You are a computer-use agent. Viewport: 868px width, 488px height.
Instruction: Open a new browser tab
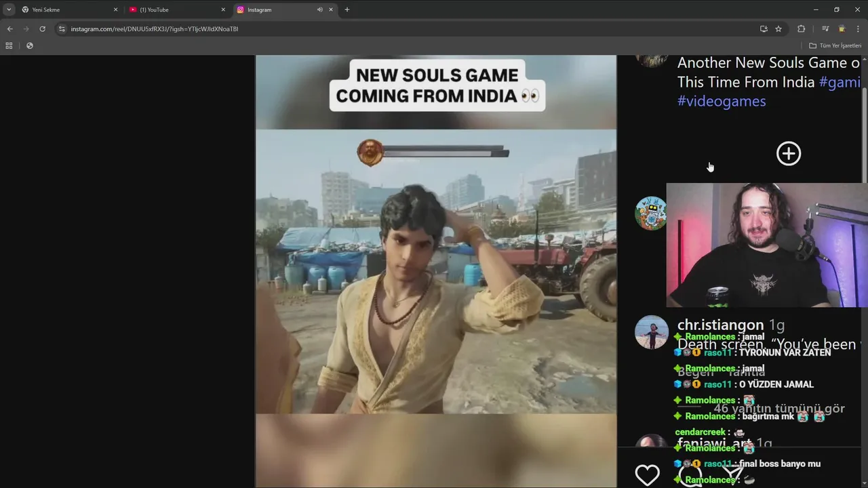pyautogui.click(x=347, y=9)
